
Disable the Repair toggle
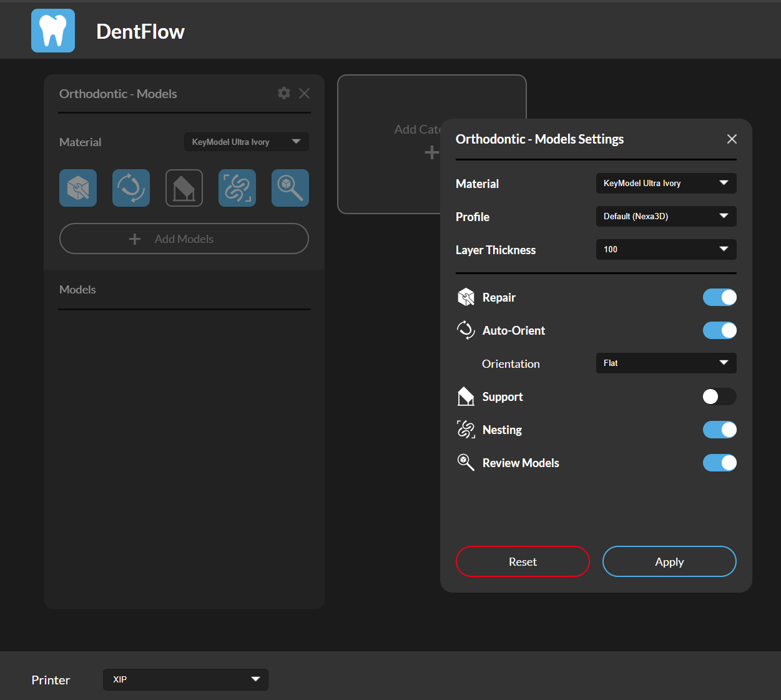point(719,297)
